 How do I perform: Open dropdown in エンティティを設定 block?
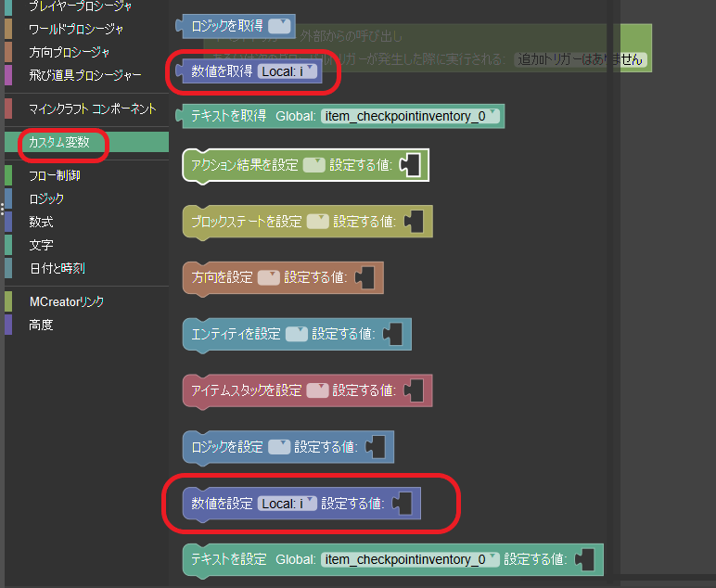(296, 334)
